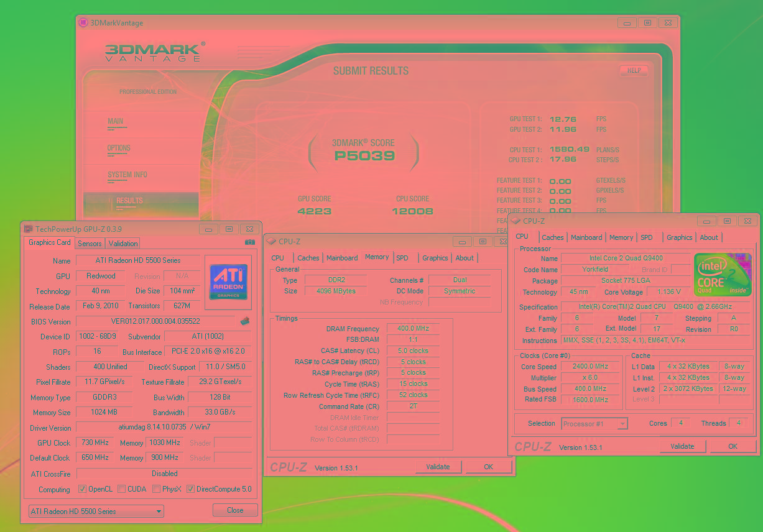The width and height of the screenshot is (763, 532).
Task: Open About tab in Memory CPU-Z window
Action: (x=465, y=258)
